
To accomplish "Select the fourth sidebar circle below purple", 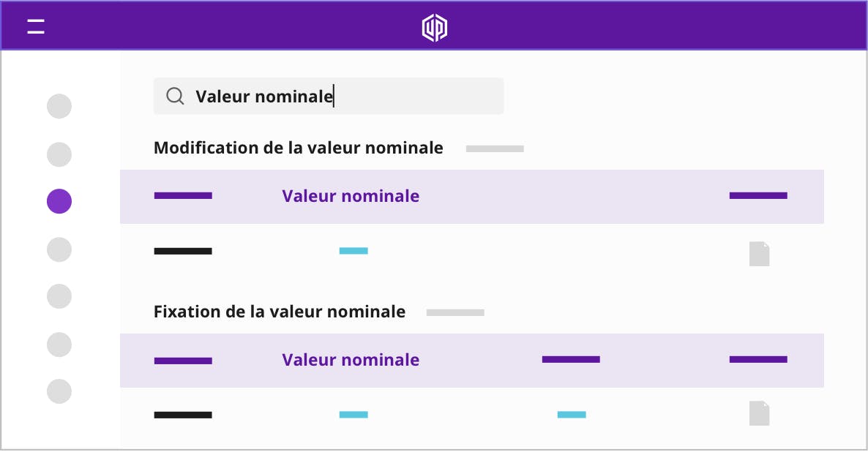I will [59, 249].
